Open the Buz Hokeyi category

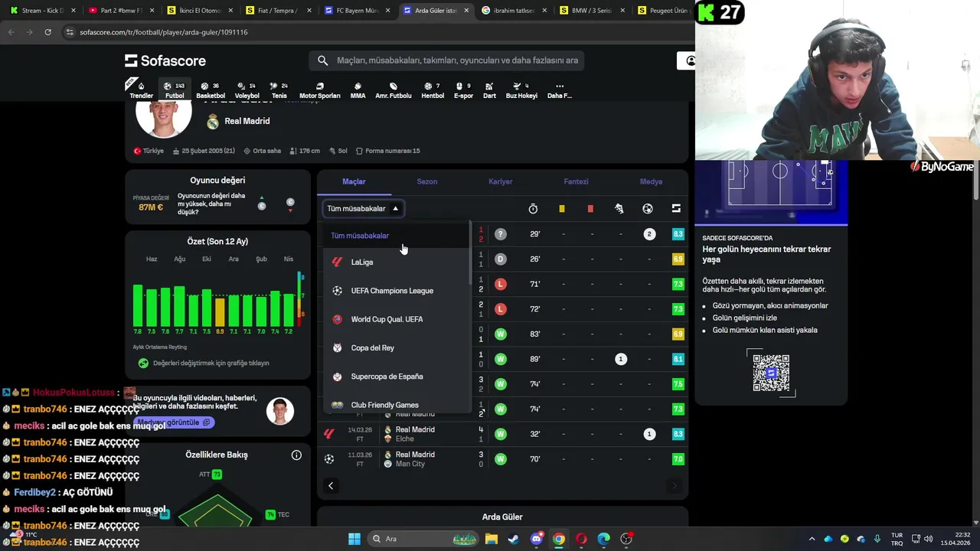(x=521, y=90)
